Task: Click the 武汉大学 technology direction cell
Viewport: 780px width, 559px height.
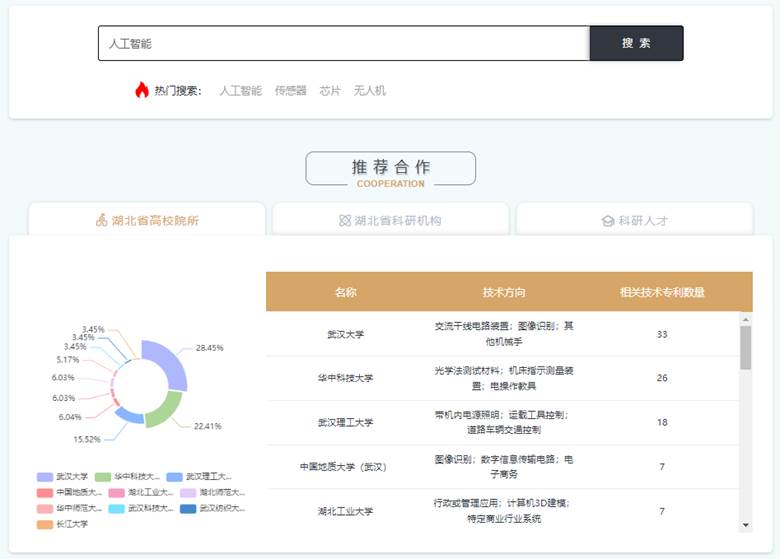Action: coord(503,334)
